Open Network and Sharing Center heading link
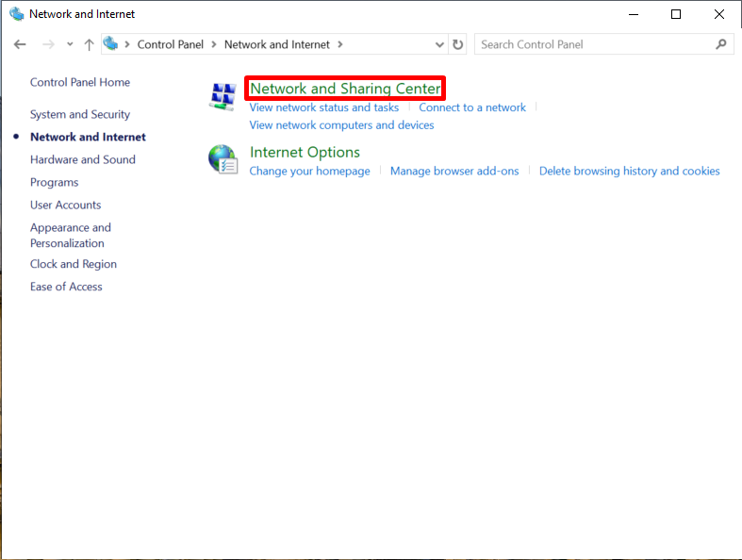Viewport: 742px width, 560px height. [x=345, y=89]
